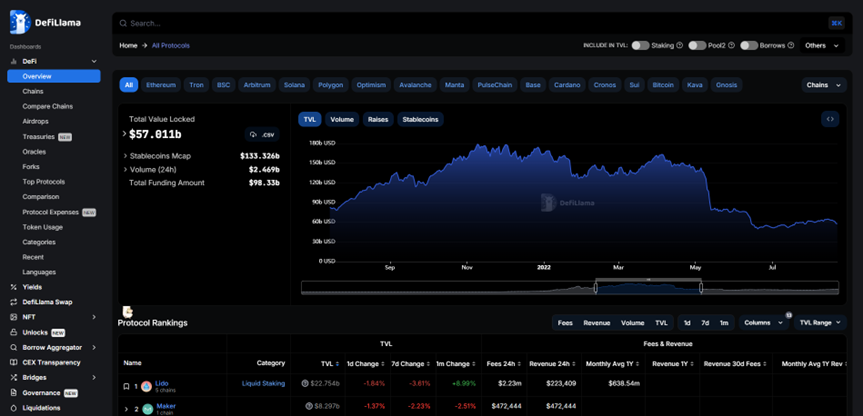The width and height of the screenshot is (863, 416).
Task: Click the download icon on .csv button
Action: 254,135
